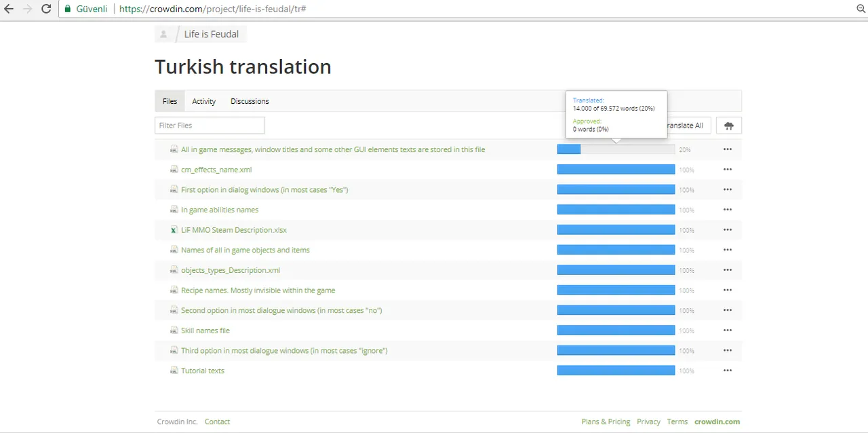Click the project owner avatar icon
The image size is (868, 433).
coord(163,35)
